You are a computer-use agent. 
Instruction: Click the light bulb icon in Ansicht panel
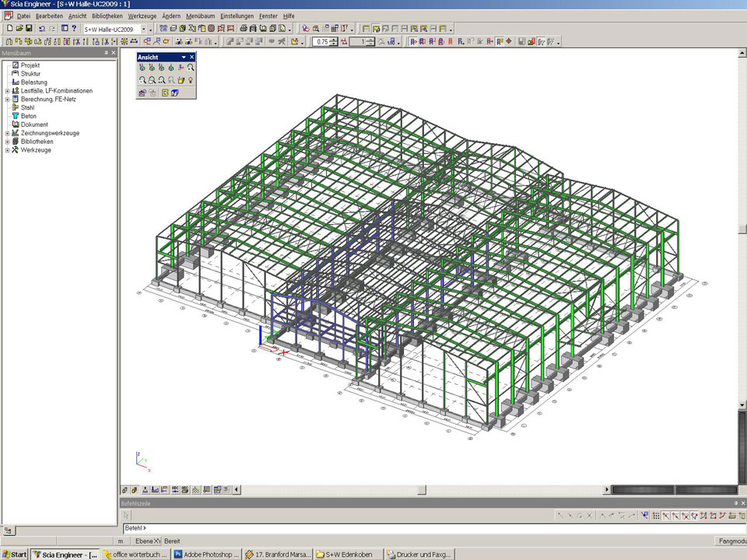190,80
